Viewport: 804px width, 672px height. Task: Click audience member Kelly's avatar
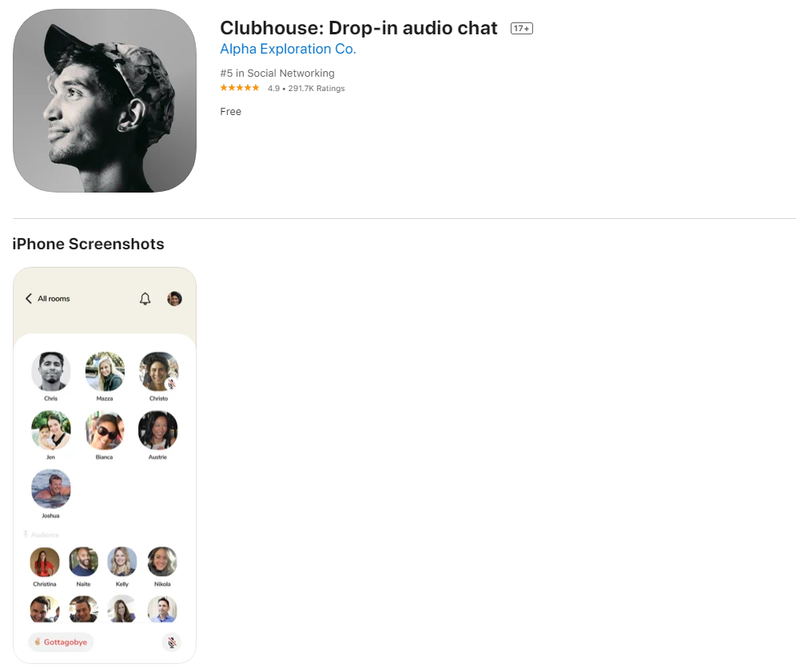[122, 561]
